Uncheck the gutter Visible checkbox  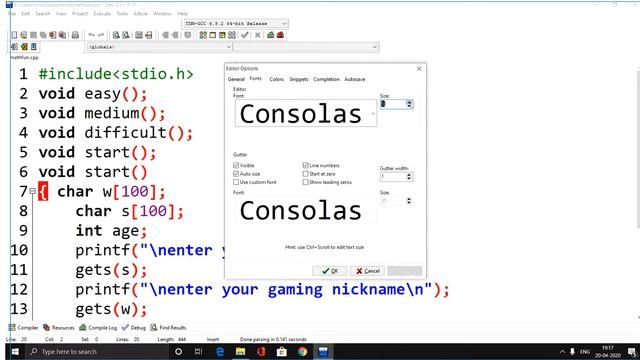pos(236,165)
